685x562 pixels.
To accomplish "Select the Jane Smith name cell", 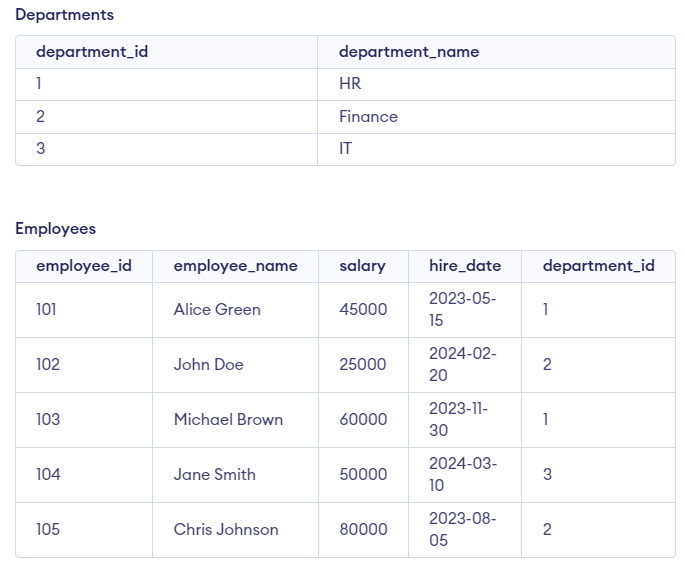I will (x=214, y=475).
